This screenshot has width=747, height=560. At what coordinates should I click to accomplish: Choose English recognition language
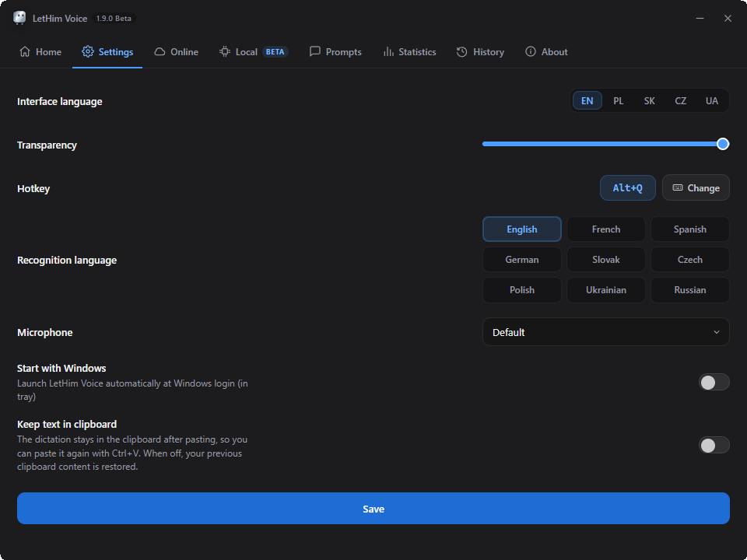pos(521,229)
